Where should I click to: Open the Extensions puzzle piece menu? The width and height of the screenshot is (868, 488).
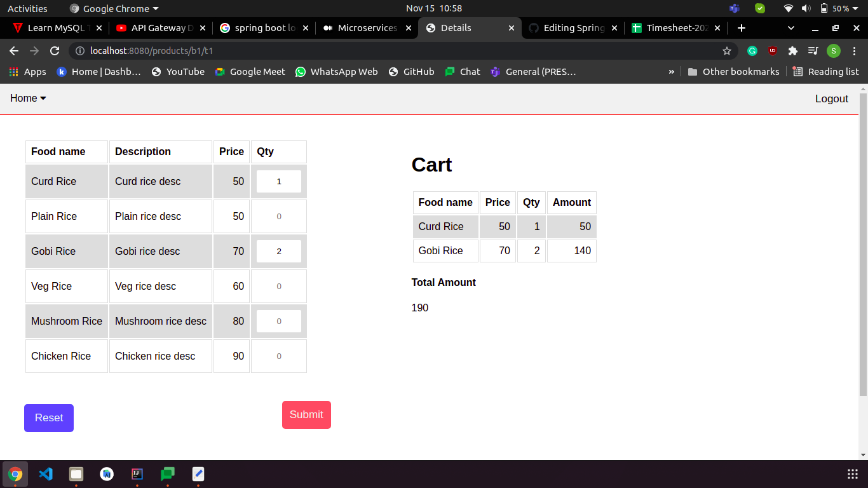pos(792,51)
